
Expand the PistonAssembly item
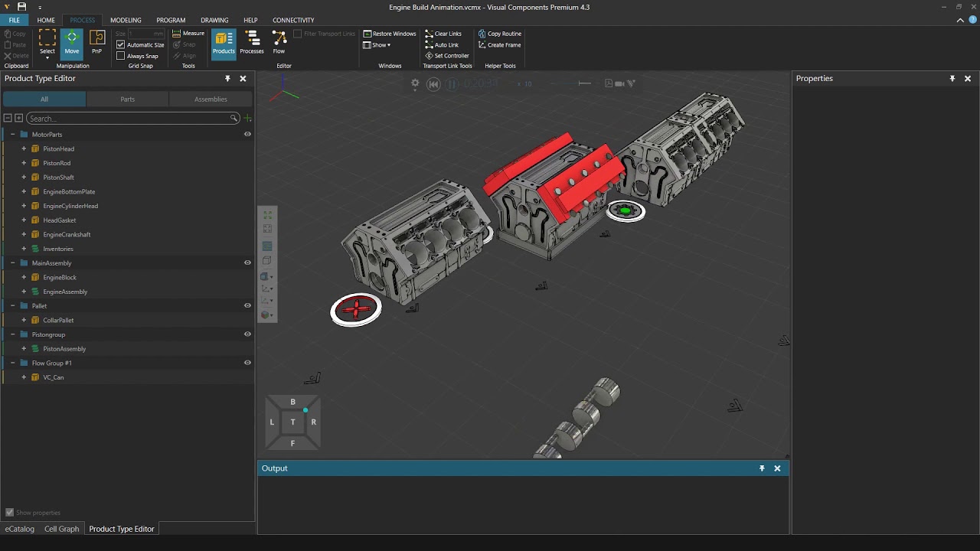24,348
